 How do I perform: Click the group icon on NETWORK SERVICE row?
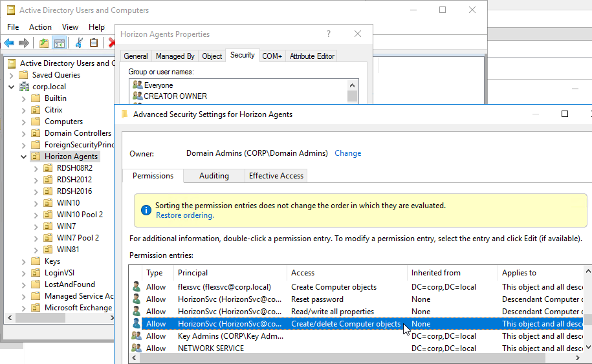[137, 348]
